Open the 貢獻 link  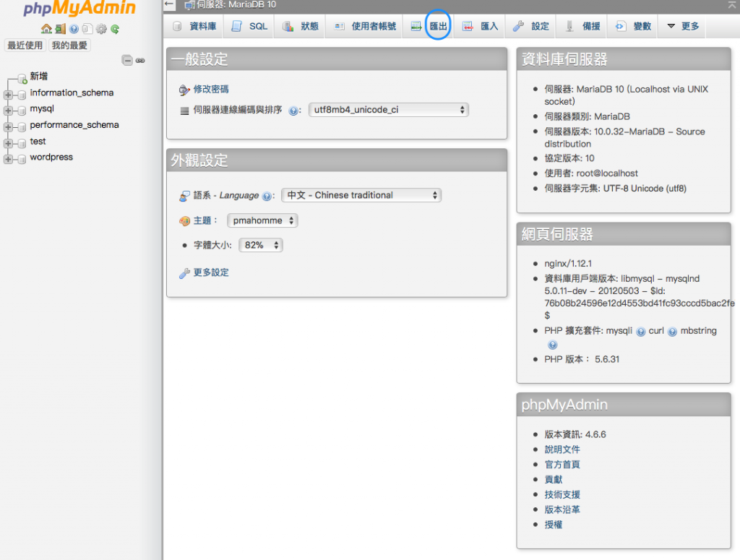pos(554,479)
